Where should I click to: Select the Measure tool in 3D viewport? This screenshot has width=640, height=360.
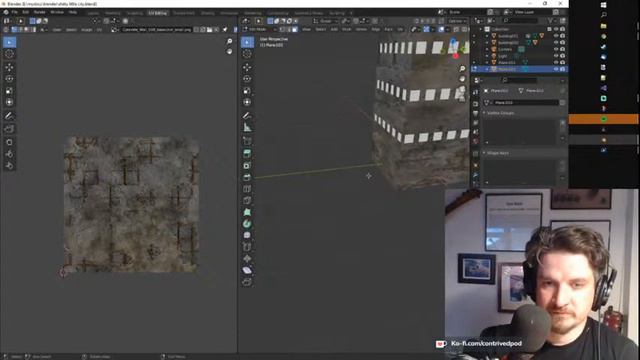pyautogui.click(x=247, y=128)
